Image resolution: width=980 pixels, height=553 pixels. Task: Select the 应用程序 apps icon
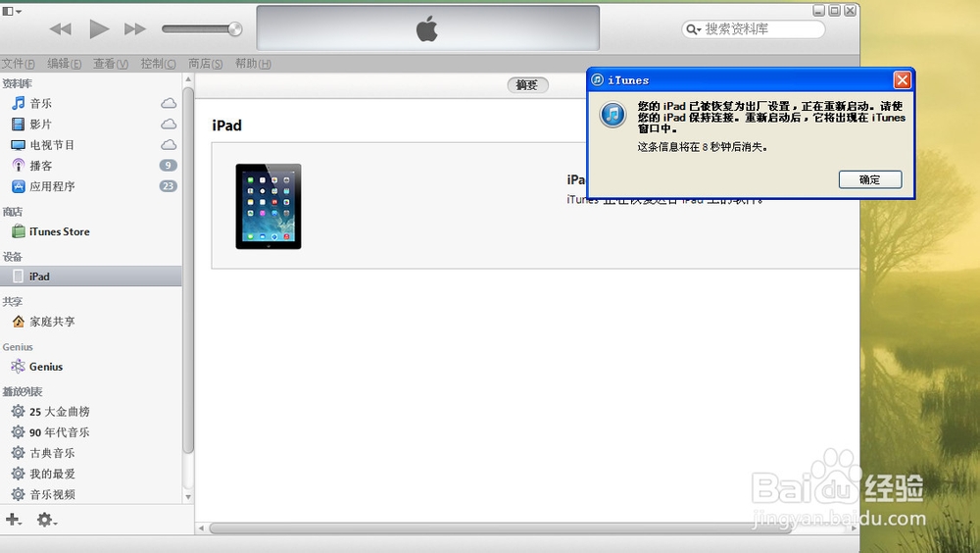tap(18, 186)
